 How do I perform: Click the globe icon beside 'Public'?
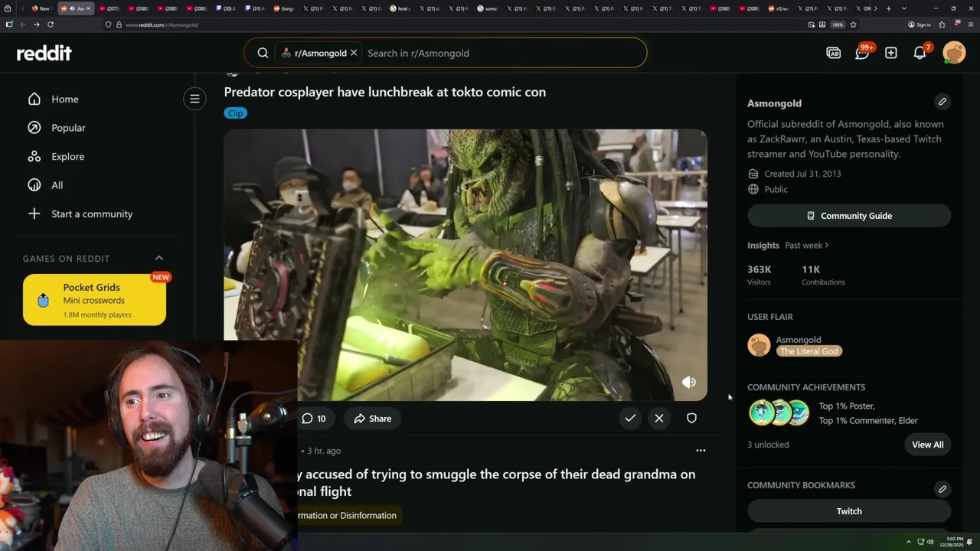click(x=753, y=189)
